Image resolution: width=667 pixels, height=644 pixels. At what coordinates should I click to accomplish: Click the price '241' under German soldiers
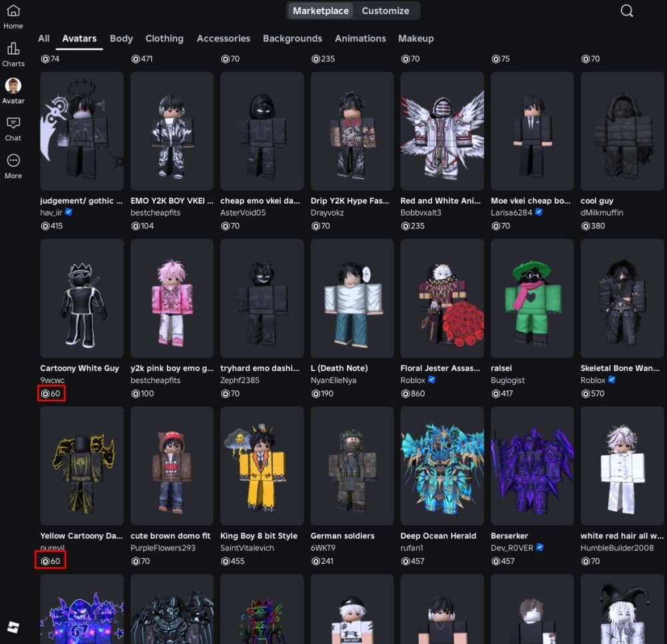point(327,561)
